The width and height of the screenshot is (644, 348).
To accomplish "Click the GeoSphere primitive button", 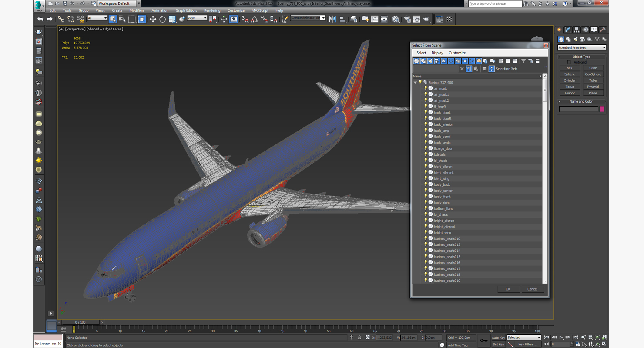I will tap(593, 74).
